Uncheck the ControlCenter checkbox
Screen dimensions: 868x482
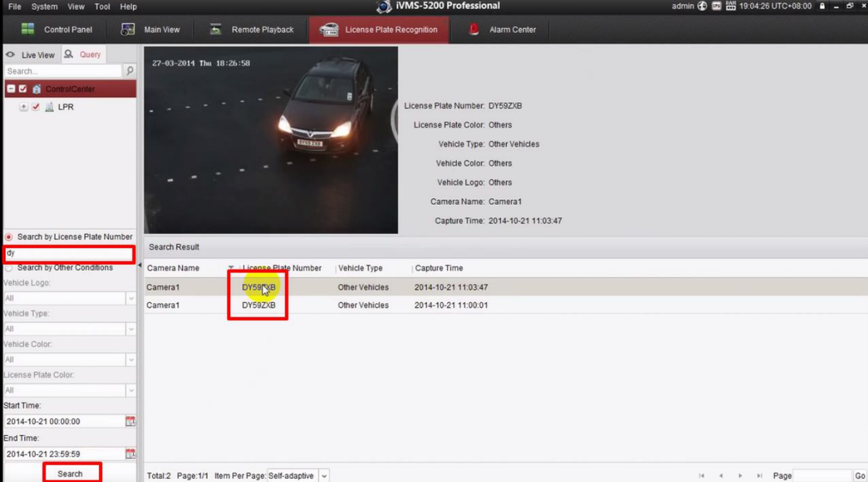23,89
